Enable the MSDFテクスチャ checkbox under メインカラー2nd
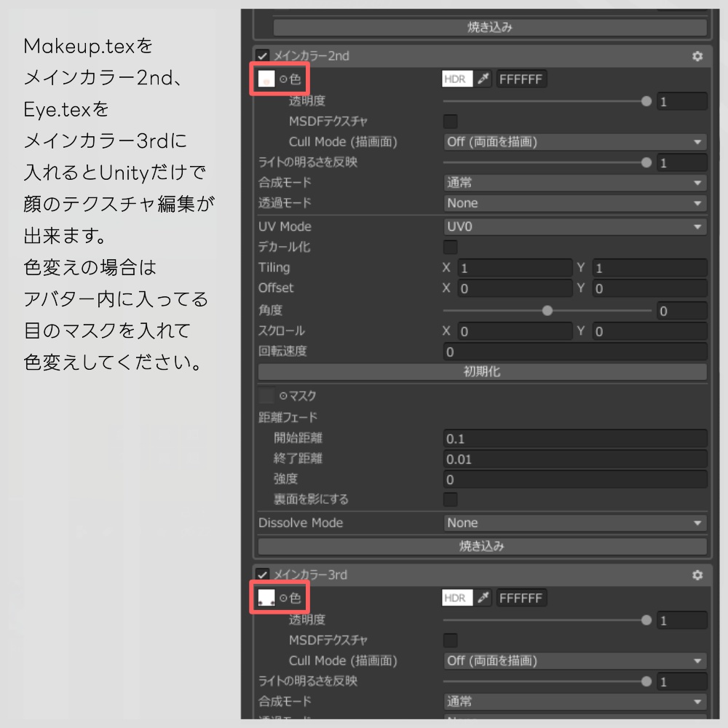Viewport: 728px width, 728px height. coord(450,121)
